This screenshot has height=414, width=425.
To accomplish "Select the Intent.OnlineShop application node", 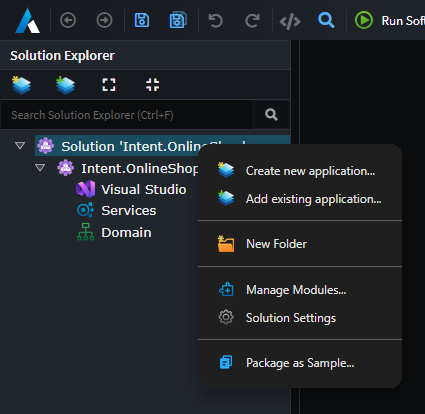I will pos(140,168).
